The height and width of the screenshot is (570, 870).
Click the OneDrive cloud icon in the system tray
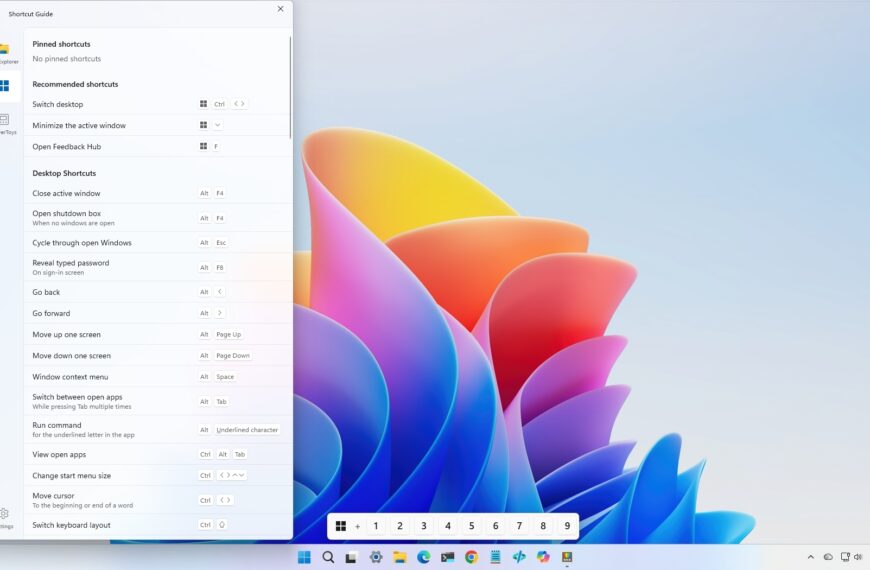(x=828, y=557)
